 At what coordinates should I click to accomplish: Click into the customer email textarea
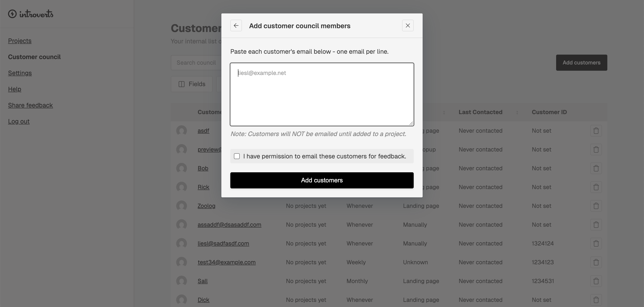click(x=322, y=94)
